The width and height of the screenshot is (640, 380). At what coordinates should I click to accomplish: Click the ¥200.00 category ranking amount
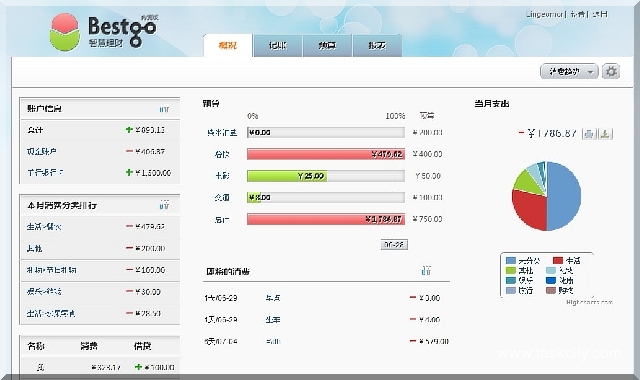click(x=150, y=248)
